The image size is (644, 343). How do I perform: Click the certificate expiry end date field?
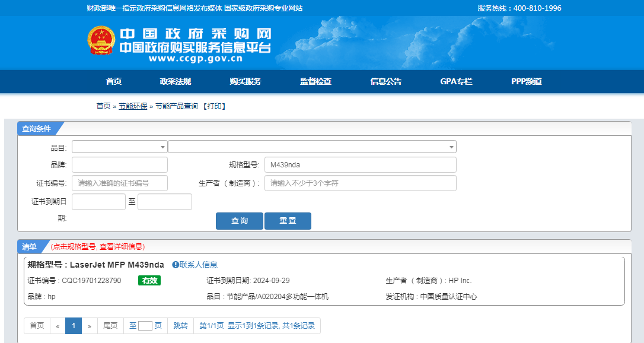pyautogui.click(x=165, y=202)
